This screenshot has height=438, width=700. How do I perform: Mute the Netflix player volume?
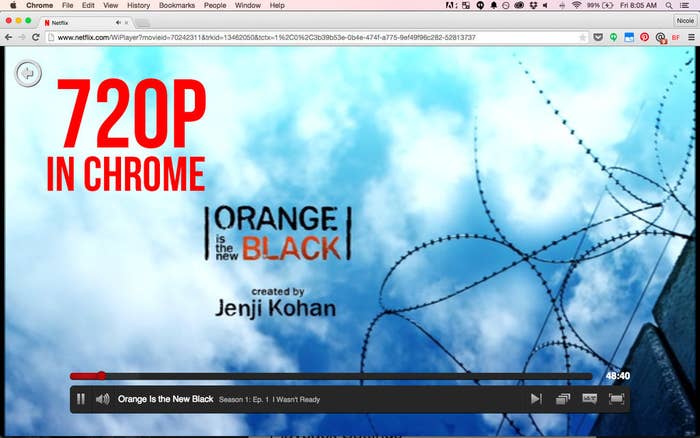tap(102, 399)
